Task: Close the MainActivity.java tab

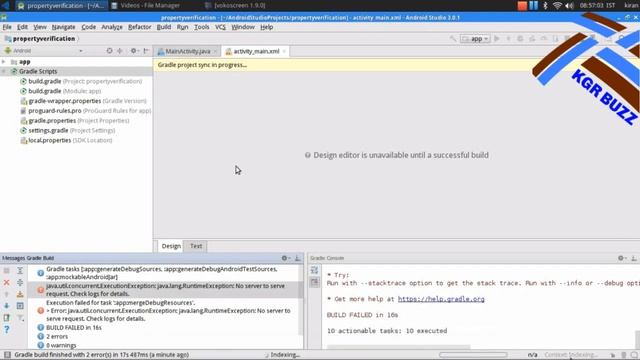Action: click(x=215, y=51)
